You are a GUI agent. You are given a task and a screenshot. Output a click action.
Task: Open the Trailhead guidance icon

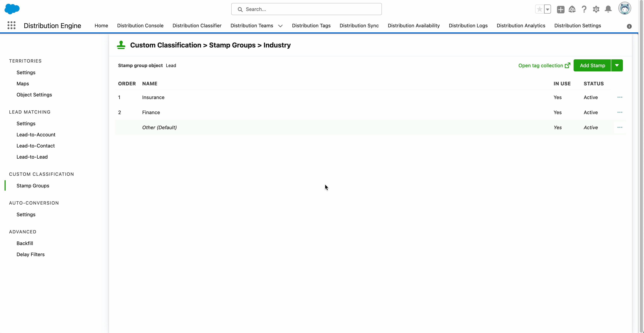click(x=572, y=9)
